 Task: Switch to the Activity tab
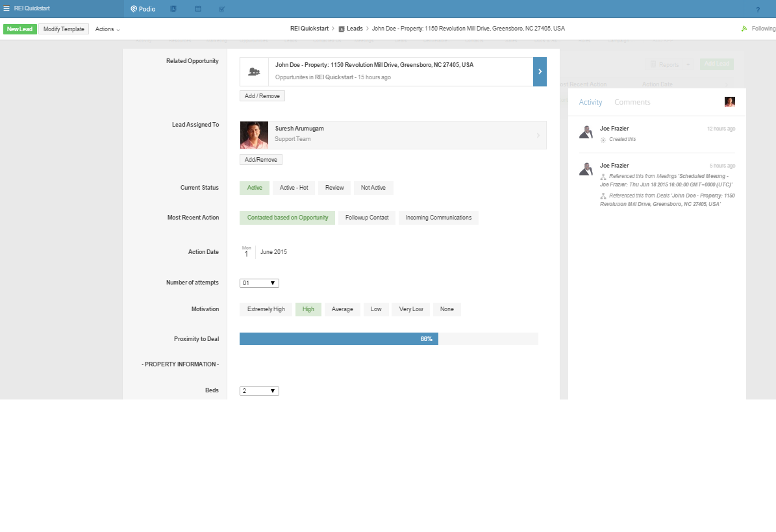tap(590, 102)
